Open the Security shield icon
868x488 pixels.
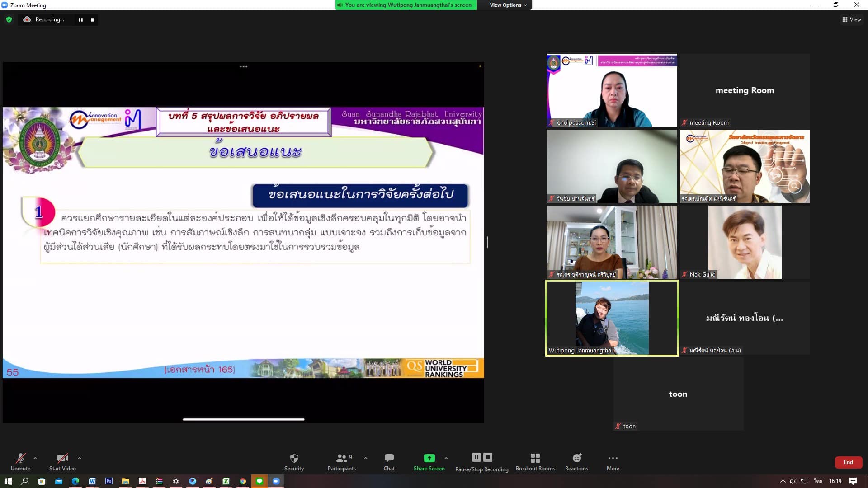294,458
